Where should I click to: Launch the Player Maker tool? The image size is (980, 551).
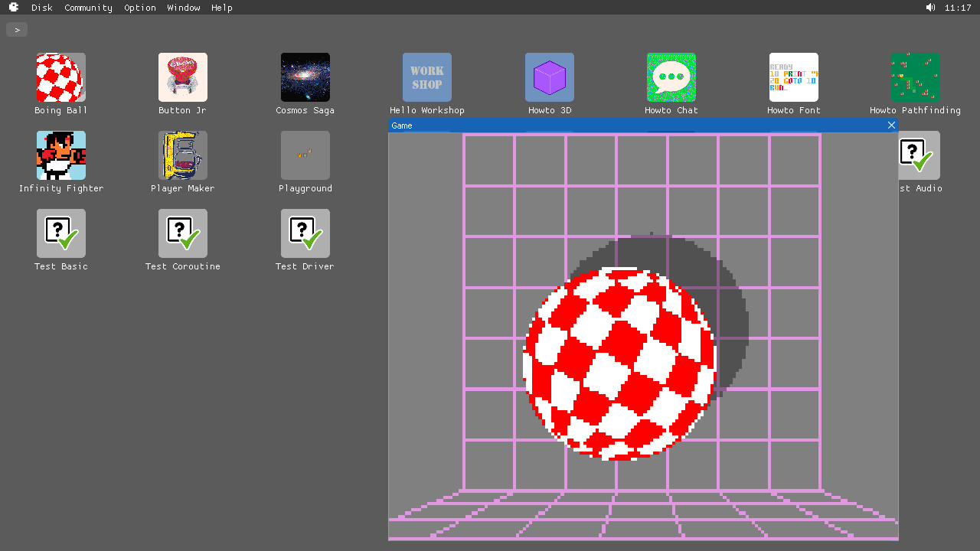click(182, 155)
